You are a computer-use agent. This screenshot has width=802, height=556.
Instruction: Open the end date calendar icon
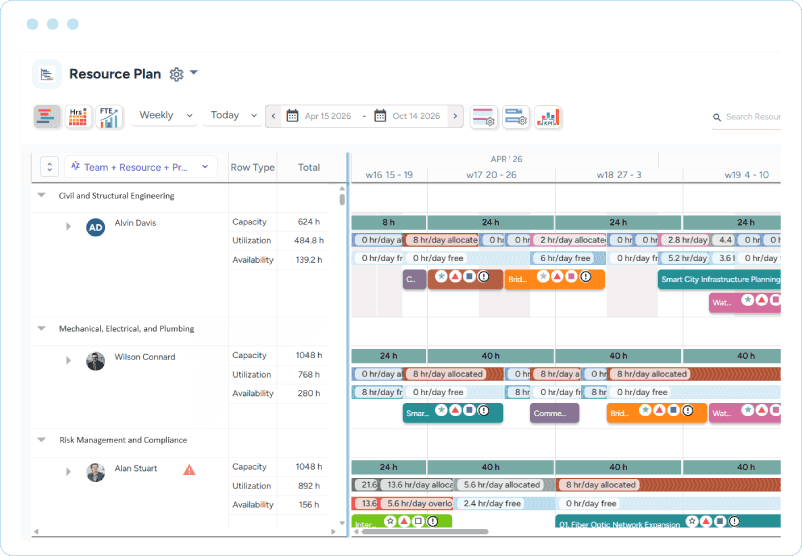(x=380, y=116)
